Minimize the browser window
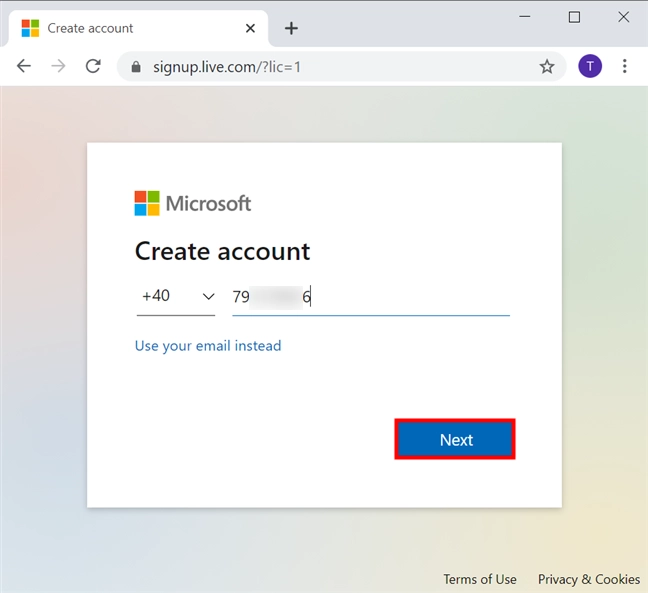The image size is (648, 593). [x=525, y=17]
